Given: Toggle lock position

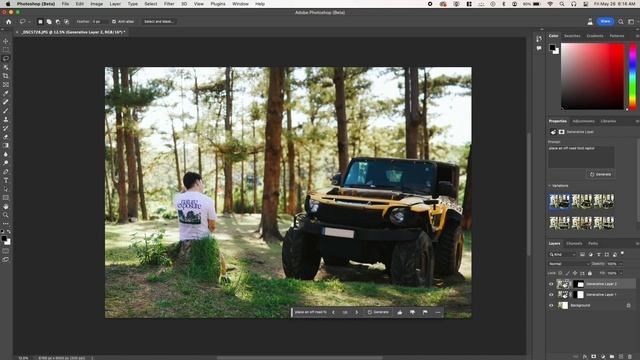Looking at the screenshot, I should (575, 273).
